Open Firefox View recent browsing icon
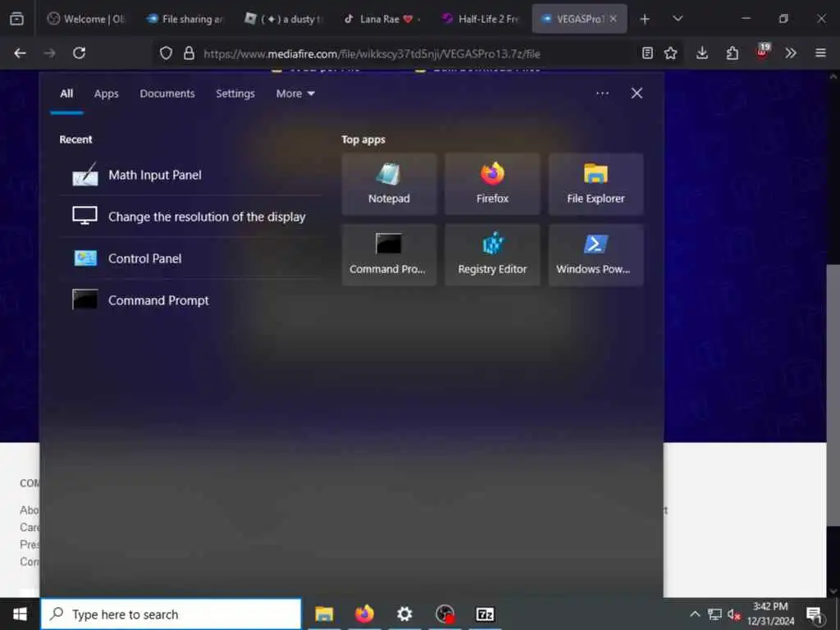The image size is (840, 630). tap(16, 19)
